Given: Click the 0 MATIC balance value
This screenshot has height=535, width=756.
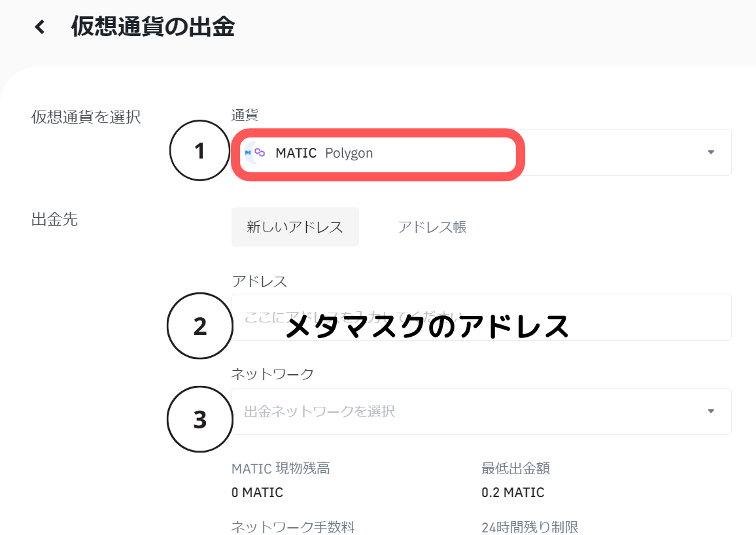Looking at the screenshot, I should point(257,492).
